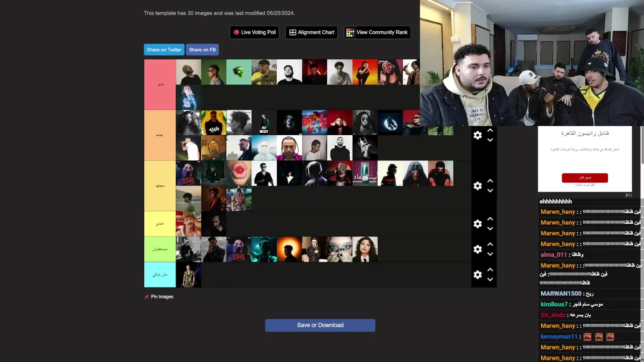Select the cyan مش ذوقي tier label

(160, 275)
